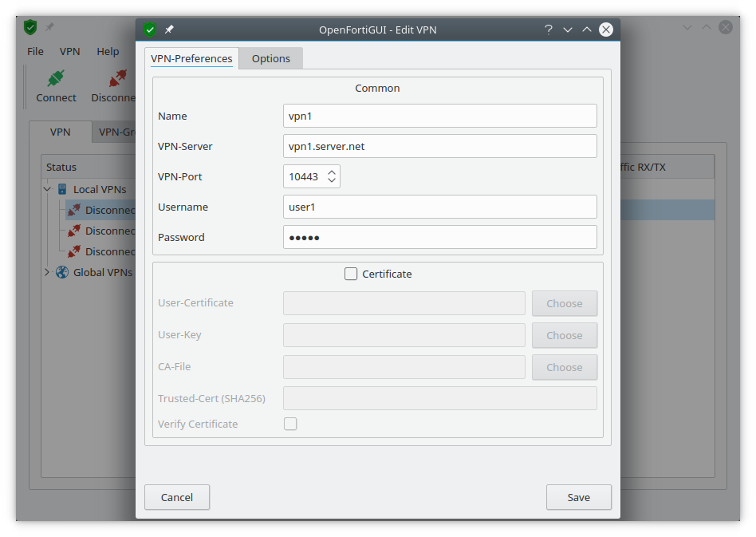The width and height of the screenshot is (756, 537).
Task: Click the CA-File path field
Action: tap(404, 367)
